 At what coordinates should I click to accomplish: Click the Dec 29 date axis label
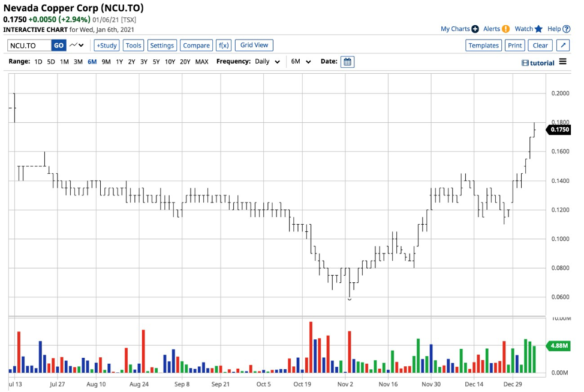(x=513, y=384)
